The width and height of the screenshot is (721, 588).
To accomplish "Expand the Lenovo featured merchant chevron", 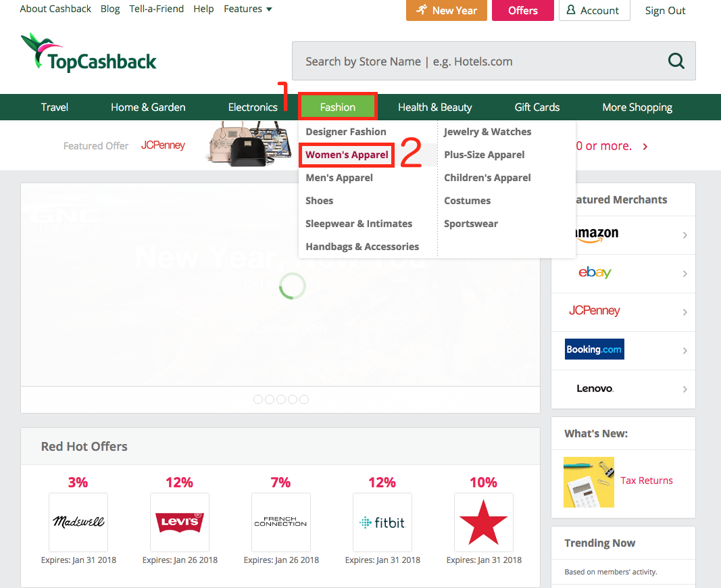I will (685, 389).
